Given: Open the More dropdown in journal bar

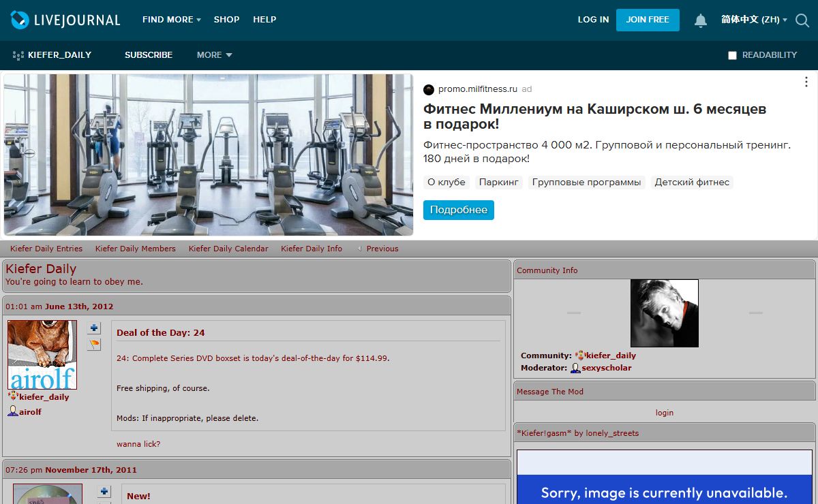Looking at the screenshot, I should coord(214,55).
